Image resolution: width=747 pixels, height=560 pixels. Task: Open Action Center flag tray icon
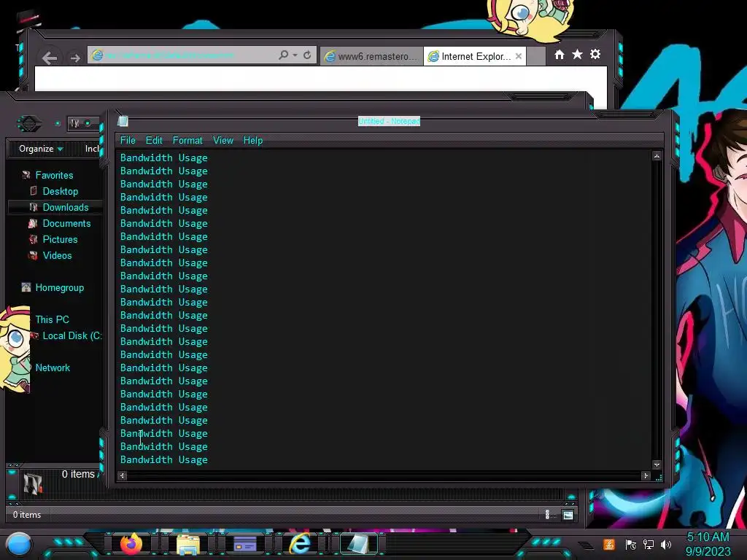point(630,544)
